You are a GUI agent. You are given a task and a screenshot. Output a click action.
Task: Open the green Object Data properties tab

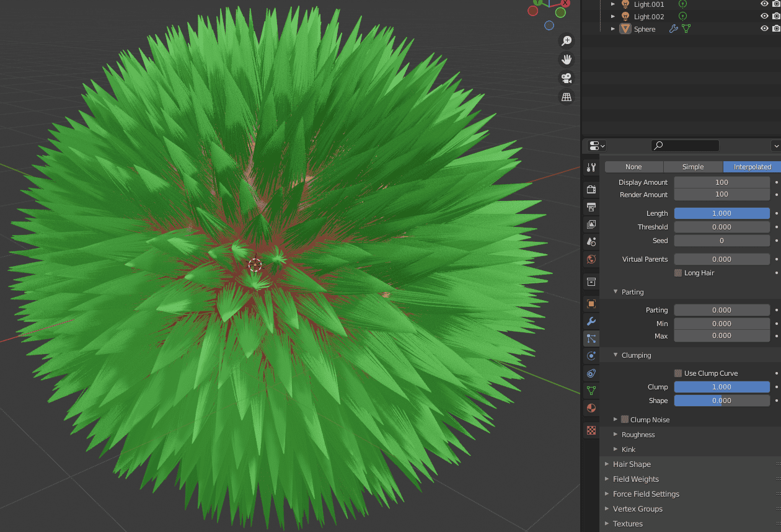pyautogui.click(x=591, y=390)
